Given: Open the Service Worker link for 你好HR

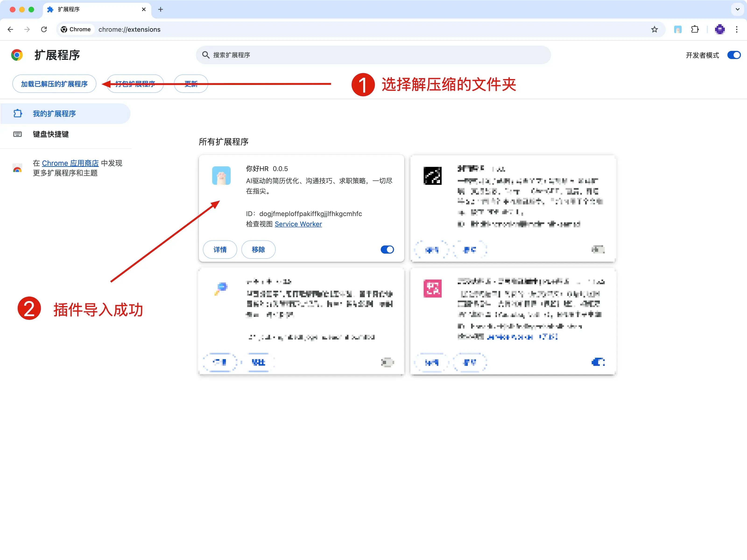Looking at the screenshot, I should pyautogui.click(x=298, y=224).
